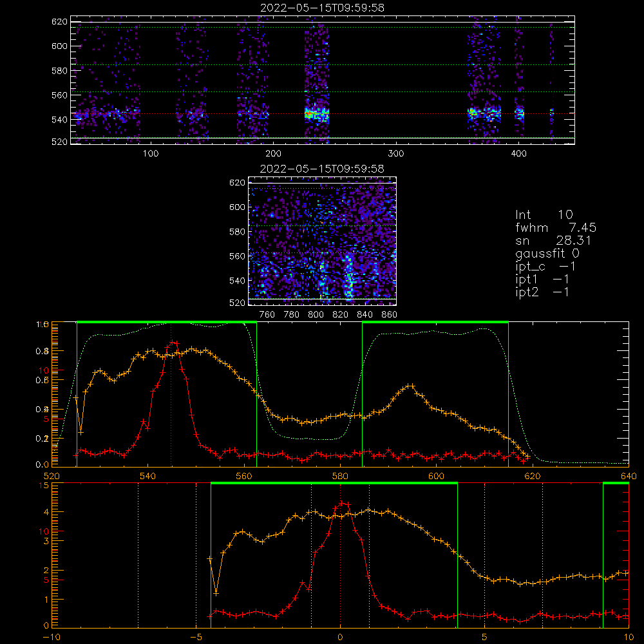The height and width of the screenshot is (644, 644).
Task: Select the 'sn 28.31' readout line
Action: click(553, 240)
